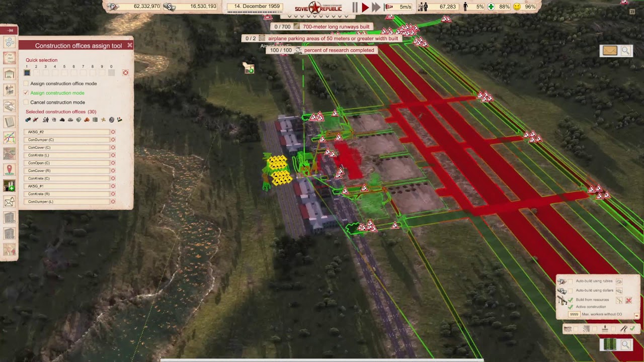
Task: Pause the game simulation
Action: tap(355, 7)
